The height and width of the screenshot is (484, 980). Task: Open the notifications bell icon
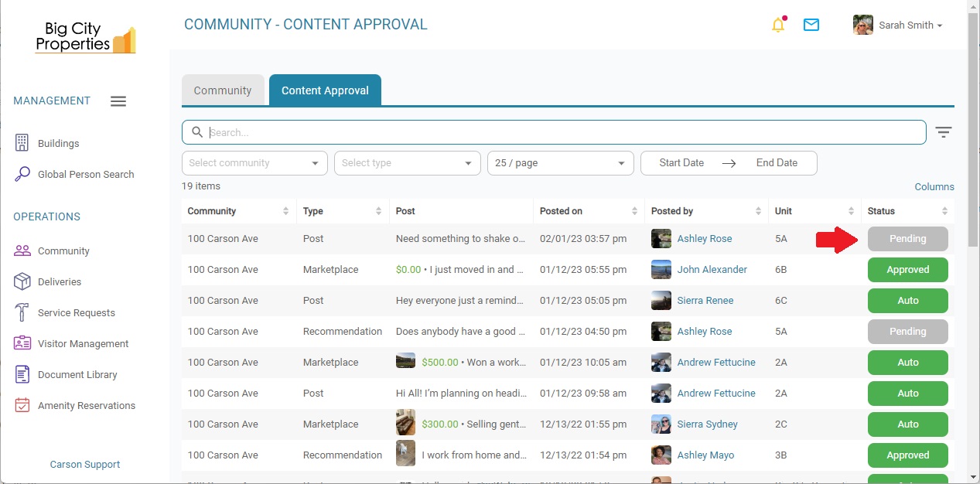(x=778, y=24)
